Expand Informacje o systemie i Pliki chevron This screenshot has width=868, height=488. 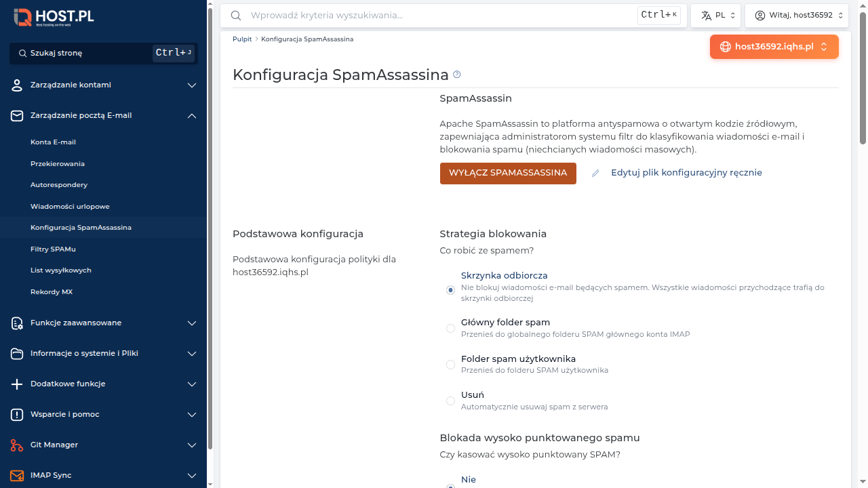192,354
